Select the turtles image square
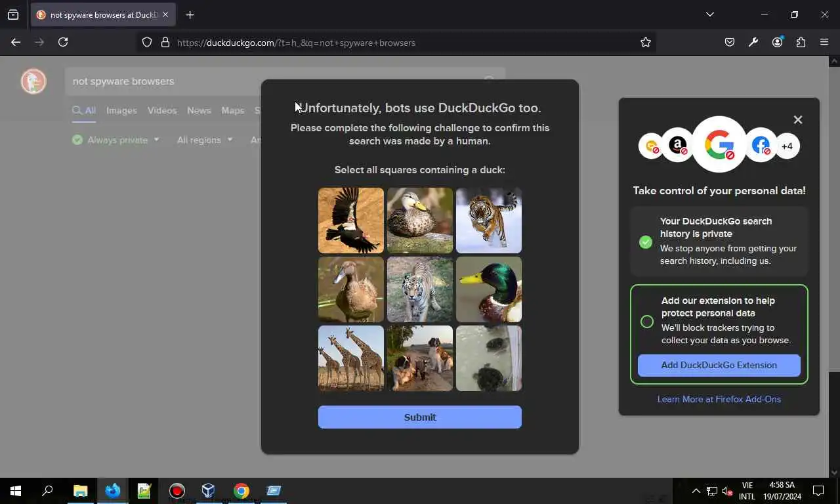This screenshot has height=504, width=840. 489,358
